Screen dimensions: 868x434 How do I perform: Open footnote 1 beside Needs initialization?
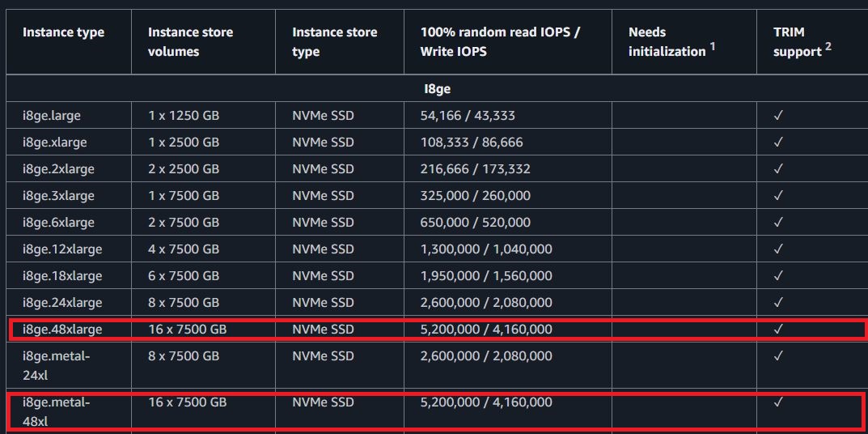tap(713, 47)
